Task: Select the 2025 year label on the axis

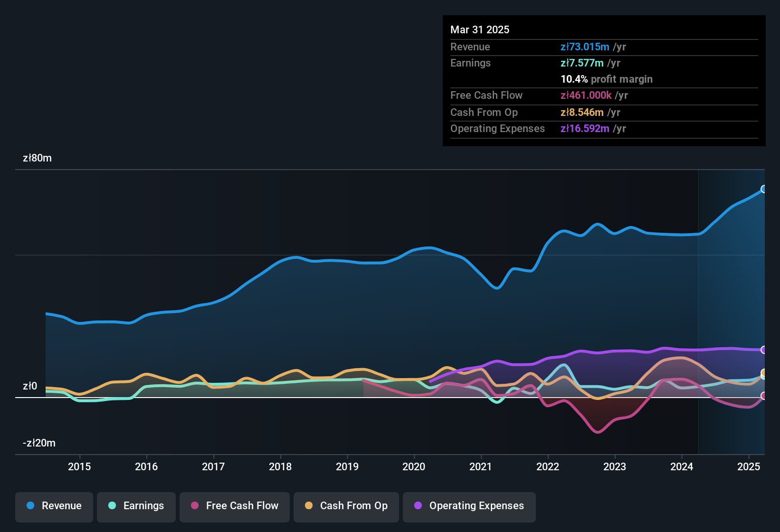Action: coord(749,466)
